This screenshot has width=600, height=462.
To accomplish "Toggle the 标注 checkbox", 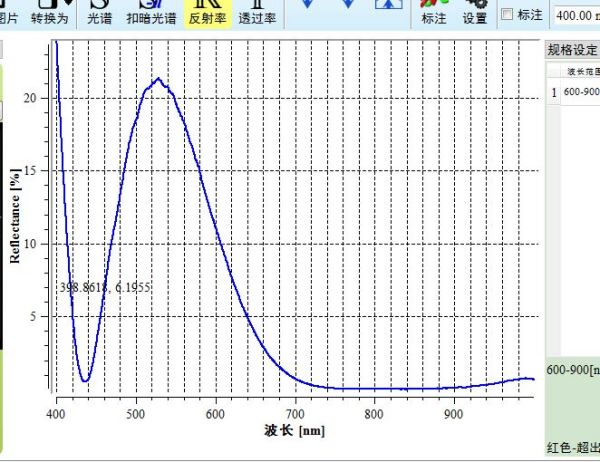I will point(507,15).
